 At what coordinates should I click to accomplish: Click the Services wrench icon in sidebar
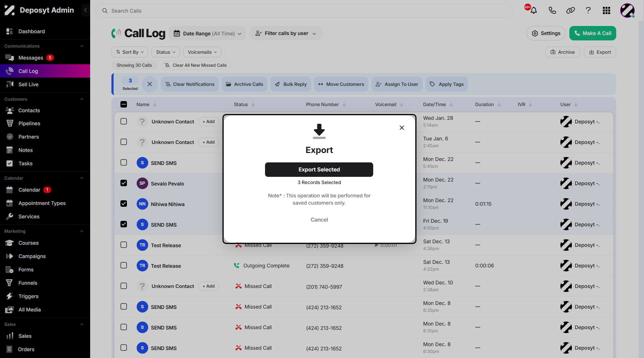click(x=10, y=217)
